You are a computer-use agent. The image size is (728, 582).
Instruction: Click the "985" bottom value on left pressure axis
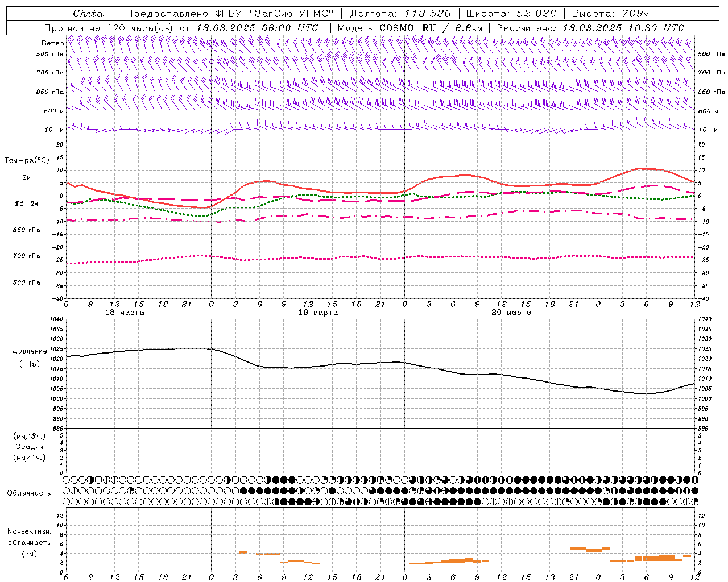[x=57, y=429]
